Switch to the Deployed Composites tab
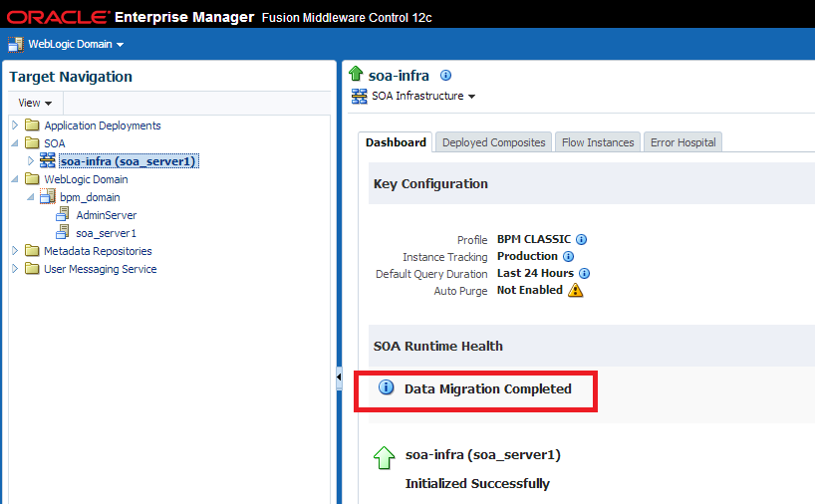Image resolution: width=815 pixels, height=504 pixels. 493,142
